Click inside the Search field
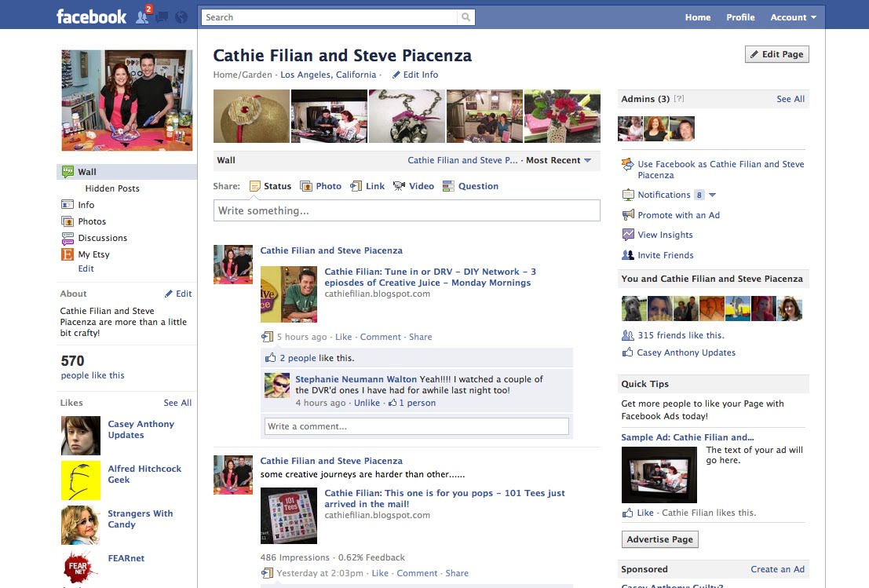This screenshot has width=869, height=588. pyautogui.click(x=329, y=17)
